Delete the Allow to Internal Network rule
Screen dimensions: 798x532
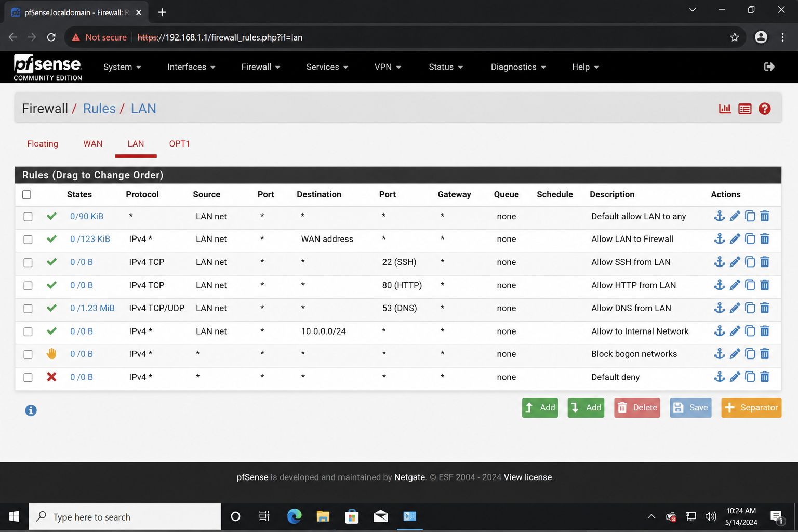coord(765,331)
